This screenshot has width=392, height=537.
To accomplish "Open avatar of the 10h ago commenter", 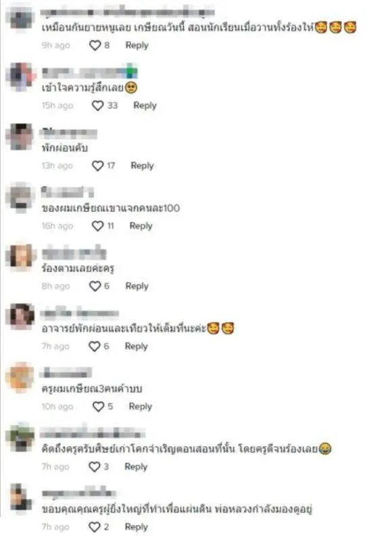I will click(x=20, y=377).
